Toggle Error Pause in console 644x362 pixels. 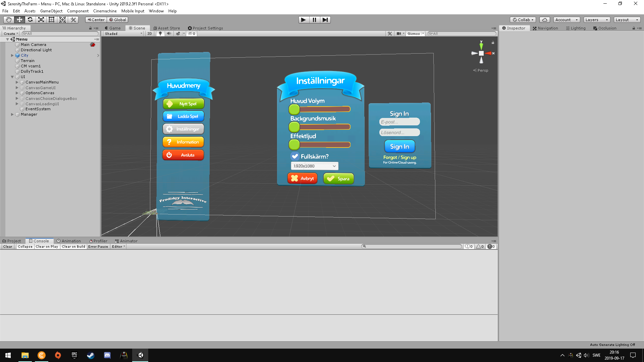click(98, 247)
